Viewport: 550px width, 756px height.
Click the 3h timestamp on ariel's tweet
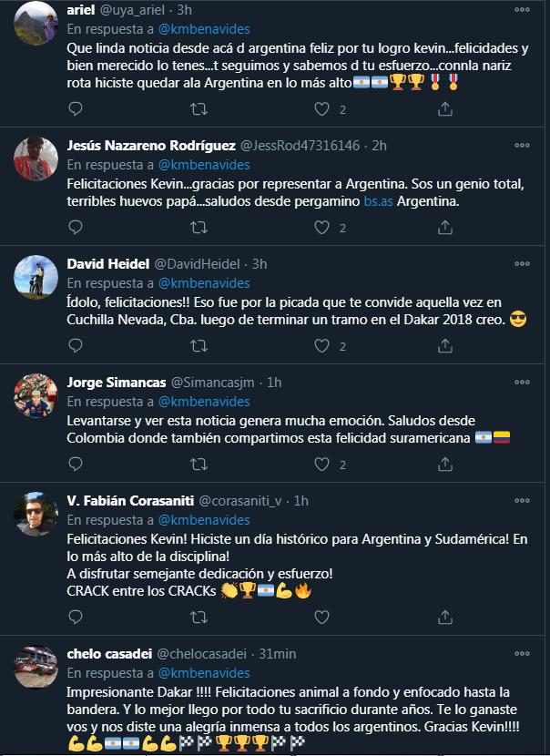click(x=183, y=9)
